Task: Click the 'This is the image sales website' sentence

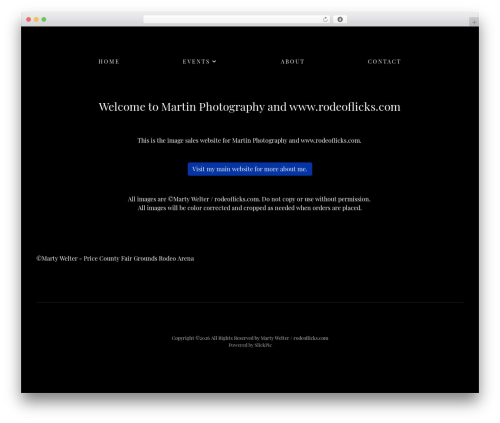Action: pyautogui.click(x=249, y=140)
